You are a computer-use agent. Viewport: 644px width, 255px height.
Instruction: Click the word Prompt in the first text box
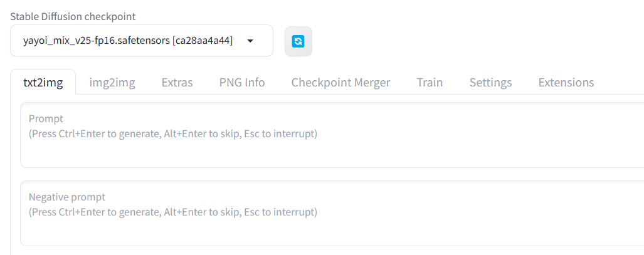[x=46, y=118]
